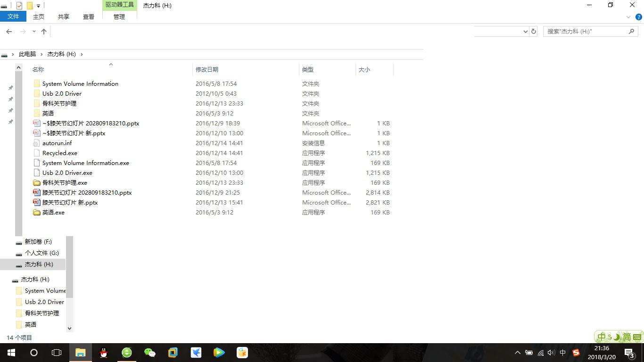Open QQ from the taskbar
Image resolution: width=644 pixels, height=362 pixels.
point(104,353)
